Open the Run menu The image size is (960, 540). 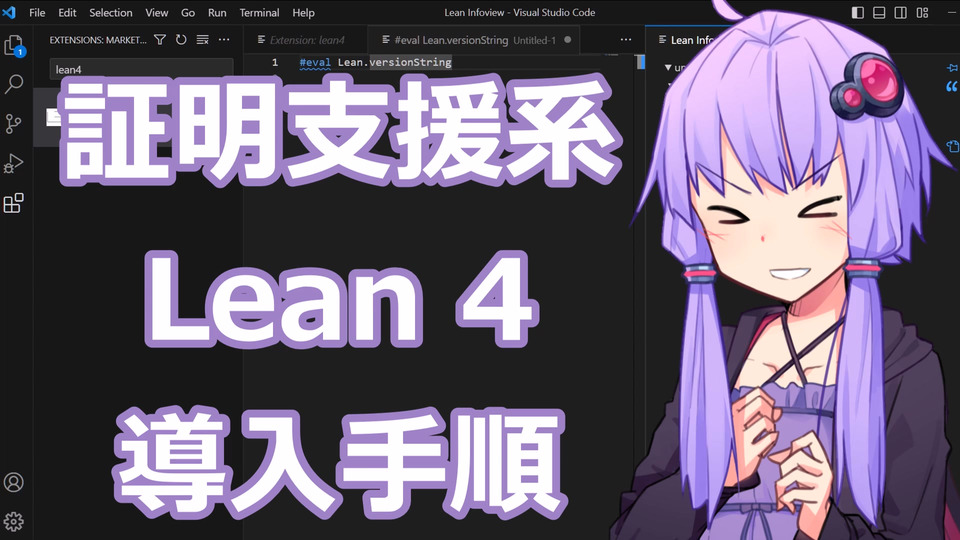(217, 12)
